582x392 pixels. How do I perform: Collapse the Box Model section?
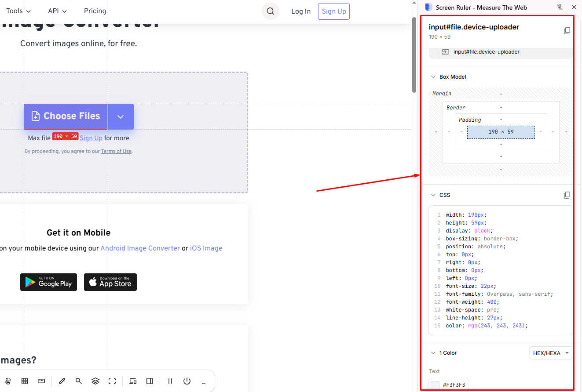[x=433, y=76]
